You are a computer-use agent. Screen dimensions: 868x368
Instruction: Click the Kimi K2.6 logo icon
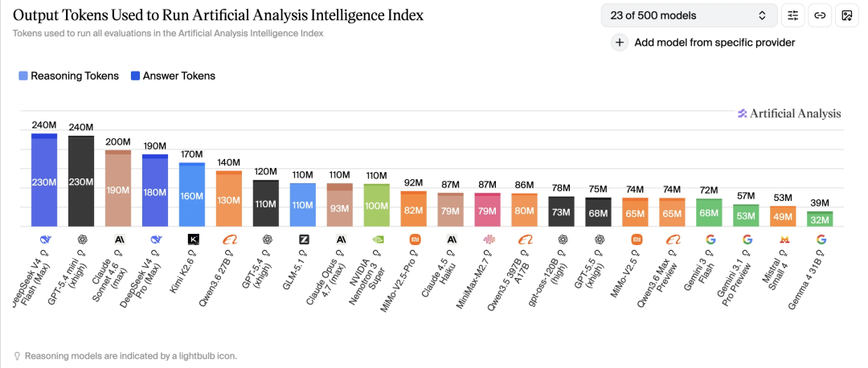193,239
